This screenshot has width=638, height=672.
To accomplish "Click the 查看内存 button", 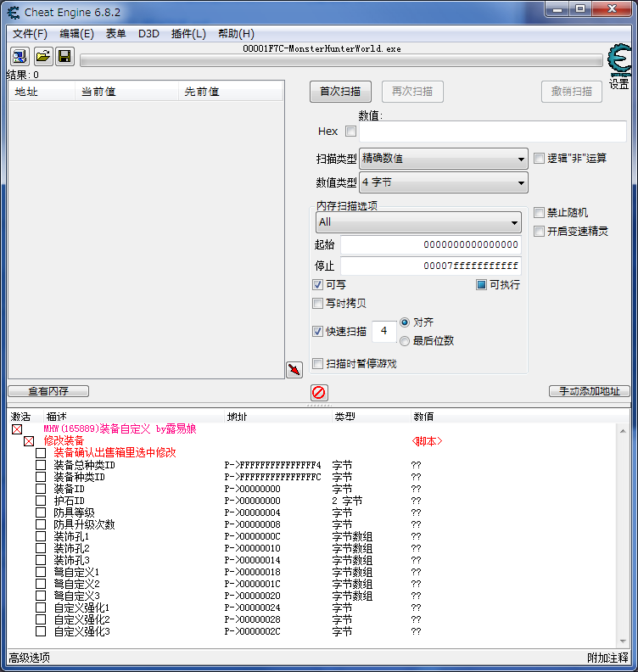I will coord(48,391).
